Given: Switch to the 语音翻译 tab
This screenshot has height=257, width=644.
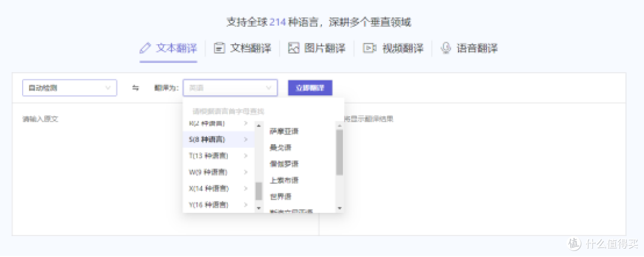Looking at the screenshot, I should click(469, 48).
